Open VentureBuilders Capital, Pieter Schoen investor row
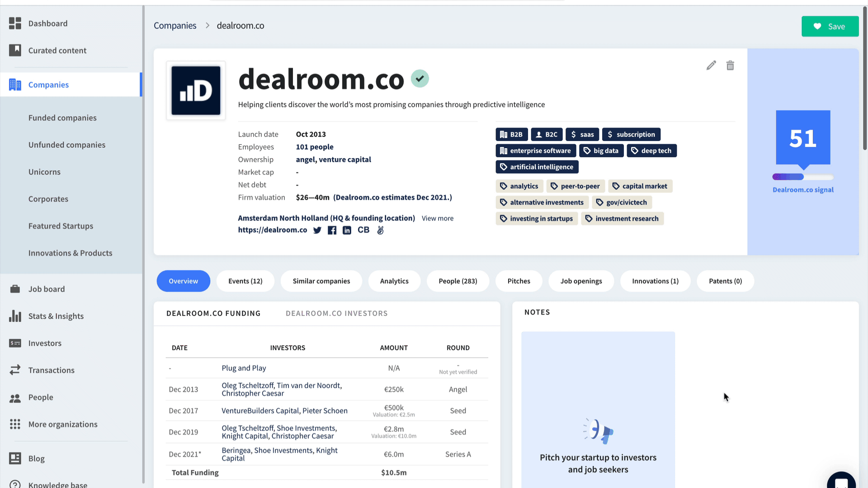The image size is (868, 488). 326,411
